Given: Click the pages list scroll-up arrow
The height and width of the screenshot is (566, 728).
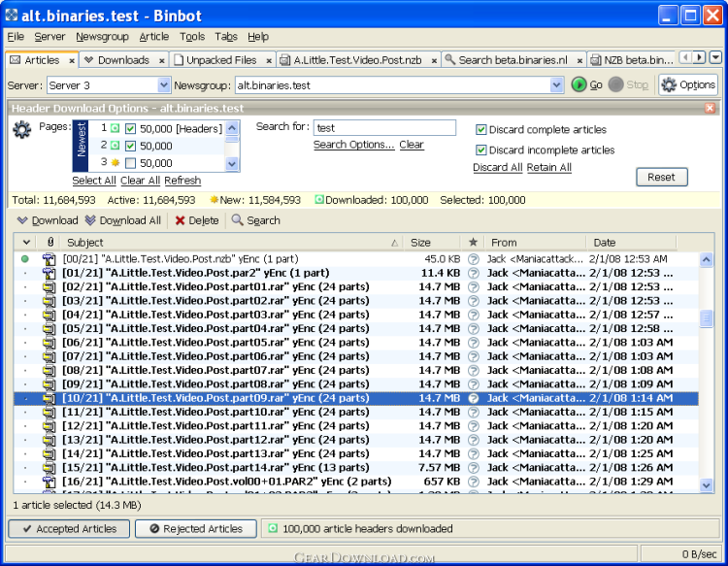Looking at the screenshot, I should (232, 128).
